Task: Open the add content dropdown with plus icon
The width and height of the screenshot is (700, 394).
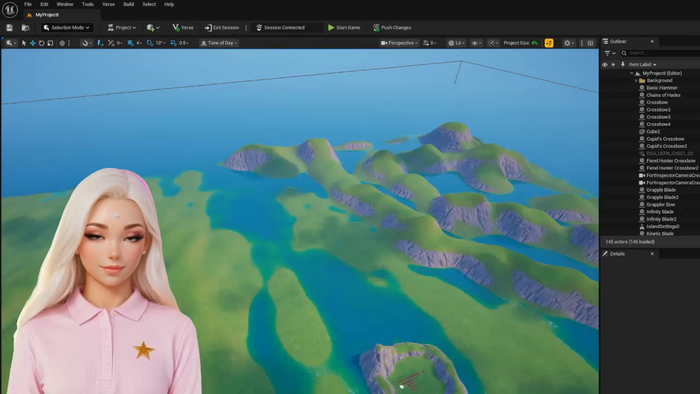Action: tap(153, 28)
